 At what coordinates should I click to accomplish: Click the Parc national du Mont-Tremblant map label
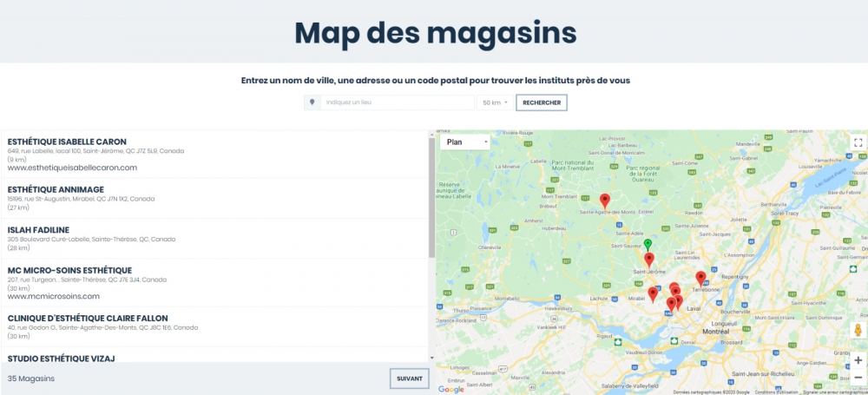tap(572, 165)
